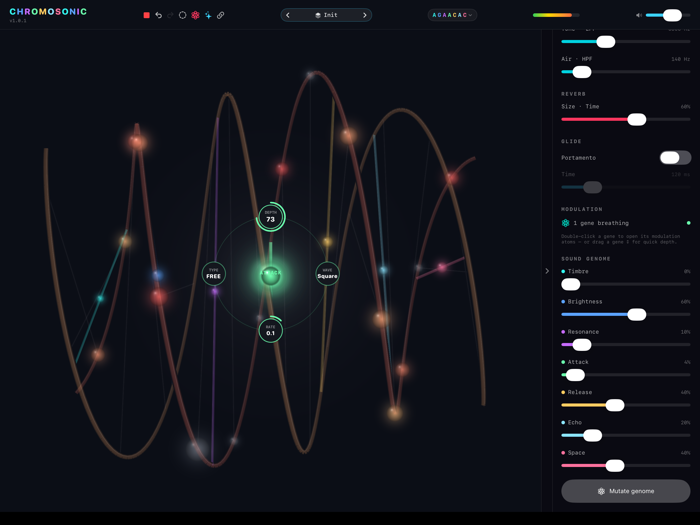Toggle the green modulation status dot
The image size is (700, 525).
click(688, 223)
